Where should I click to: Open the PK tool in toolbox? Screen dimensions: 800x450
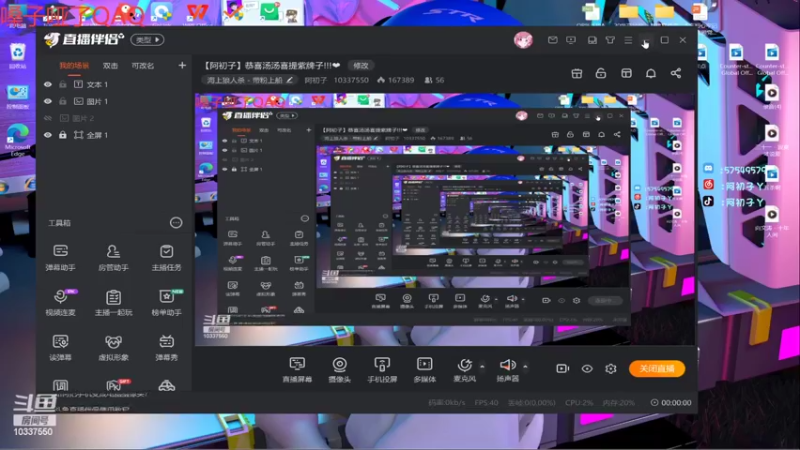click(114, 385)
